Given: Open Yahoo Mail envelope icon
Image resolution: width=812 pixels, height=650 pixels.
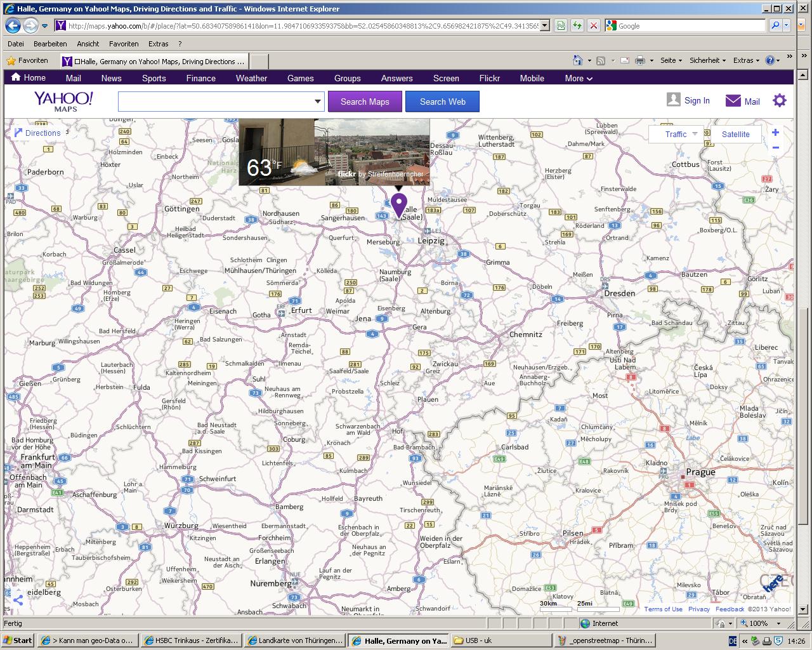Looking at the screenshot, I should (733, 101).
